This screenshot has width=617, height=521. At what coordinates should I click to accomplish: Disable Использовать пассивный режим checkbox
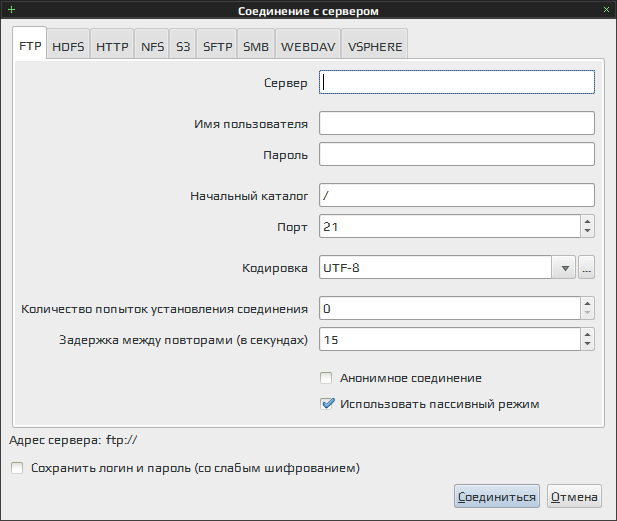click(x=327, y=404)
